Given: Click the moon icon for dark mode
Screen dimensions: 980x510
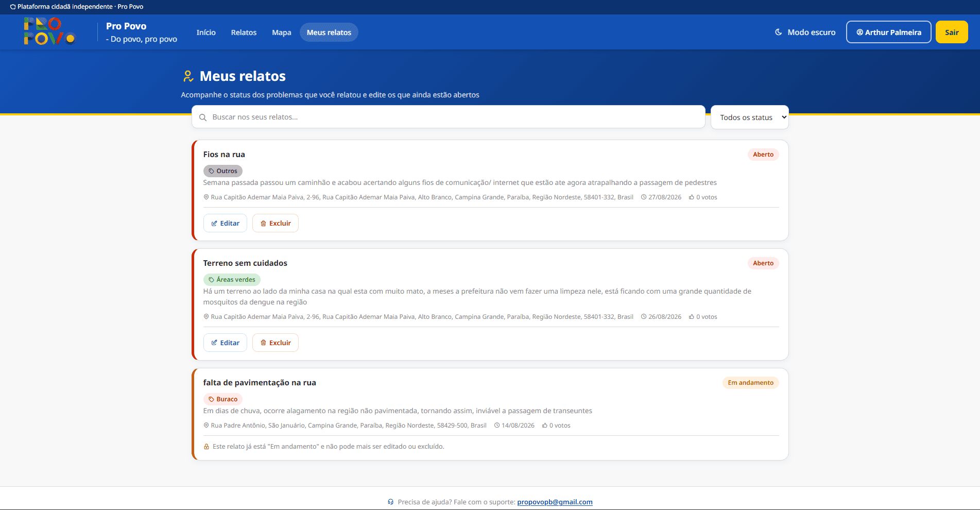Looking at the screenshot, I should point(779,32).
